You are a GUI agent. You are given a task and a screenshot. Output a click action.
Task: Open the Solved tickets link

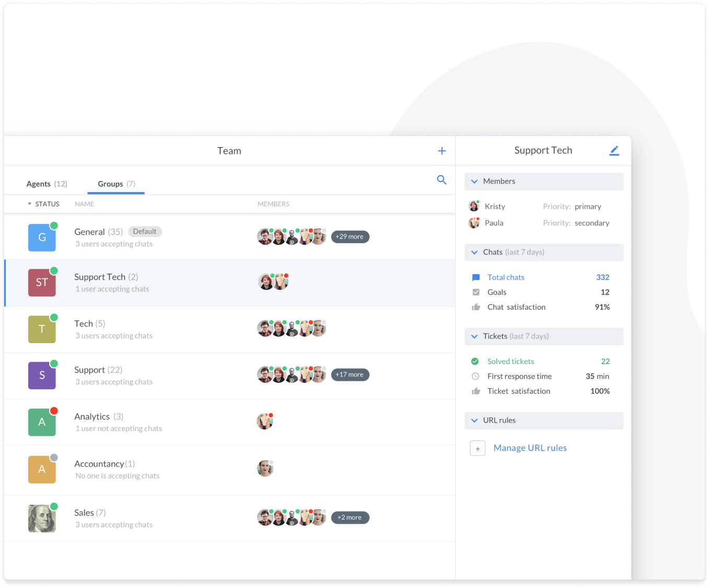[x=511, y=361]
